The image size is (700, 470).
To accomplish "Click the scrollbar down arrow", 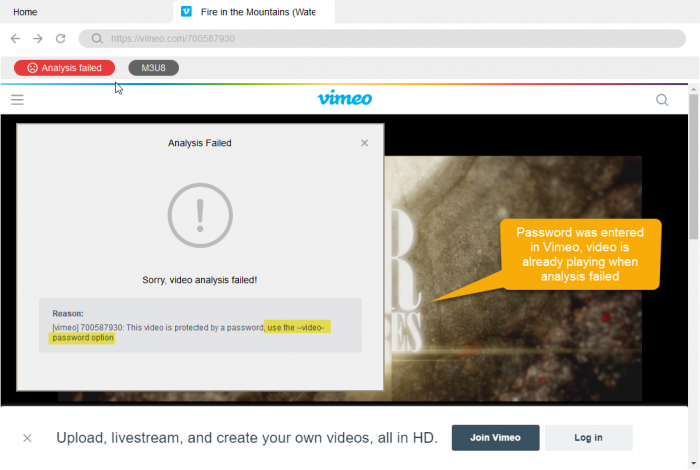I will click(x=693, y=463).
